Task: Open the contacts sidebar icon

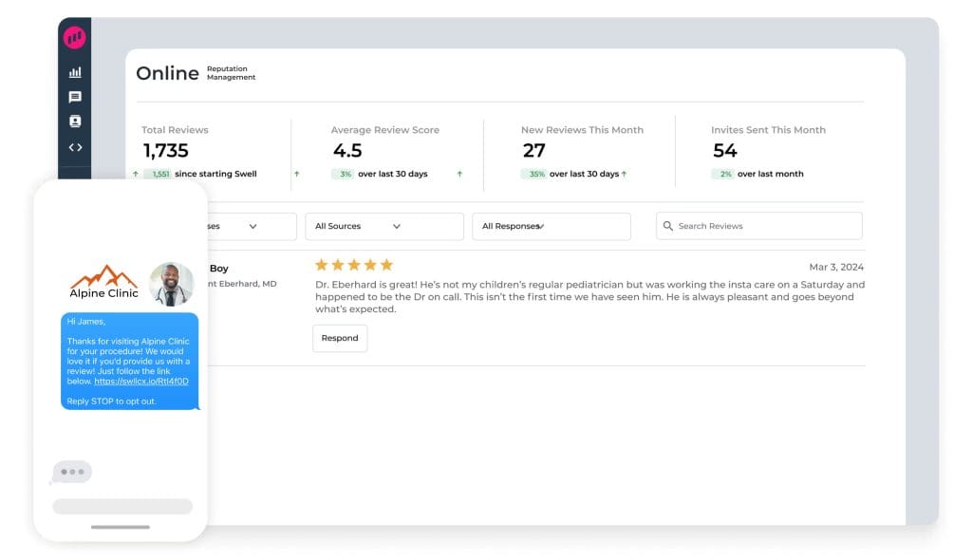Action: click(x=75, y=121)
